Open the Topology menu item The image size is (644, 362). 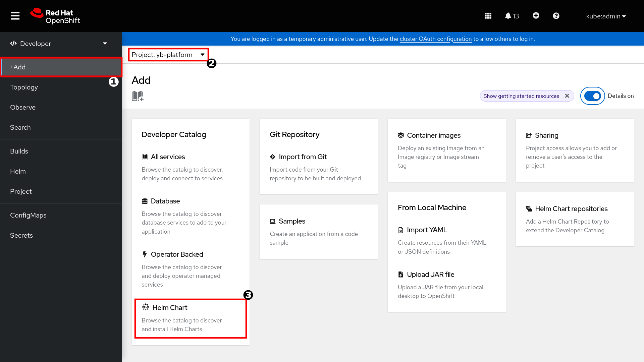[x=24, y=87]
